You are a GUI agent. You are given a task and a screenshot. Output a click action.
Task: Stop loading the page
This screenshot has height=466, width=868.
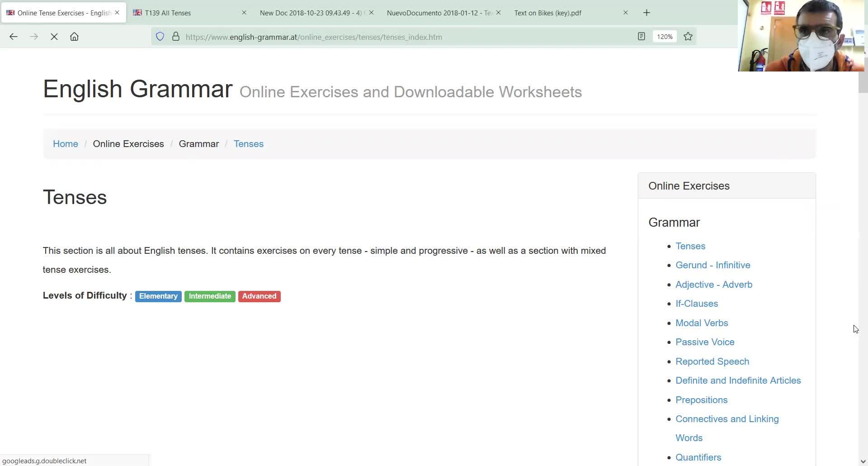pyautogui.click(x=54, y=37)
